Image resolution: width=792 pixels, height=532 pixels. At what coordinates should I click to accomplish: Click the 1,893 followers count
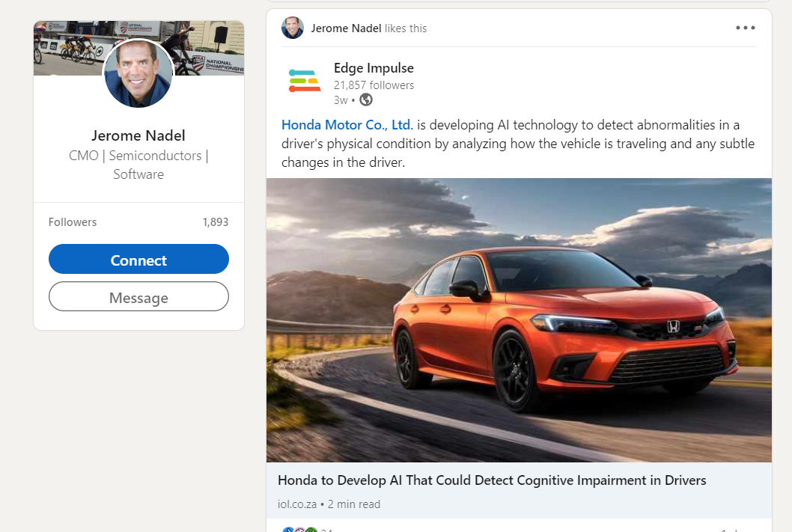[x=215, y=222]
